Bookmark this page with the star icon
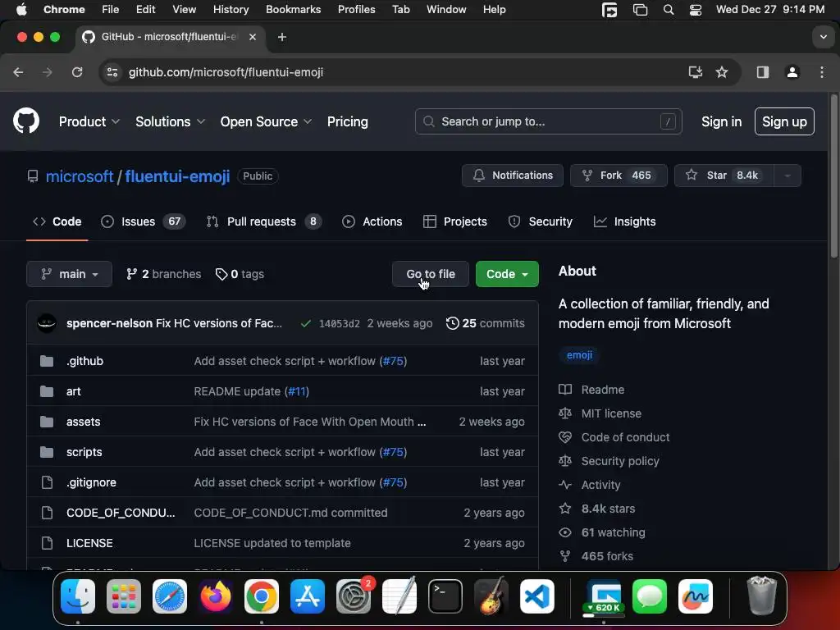The height and width of the screenshot is (630, 840). pos(722,72)
